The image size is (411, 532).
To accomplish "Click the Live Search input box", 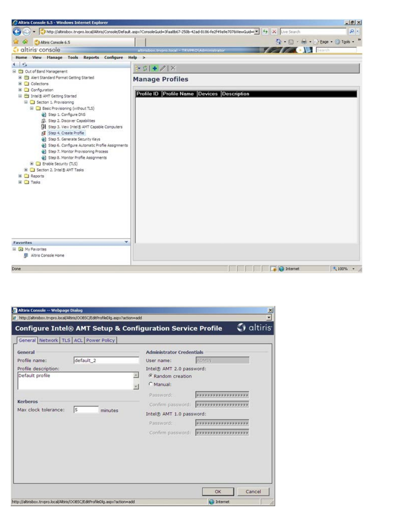I will point(313,31).
